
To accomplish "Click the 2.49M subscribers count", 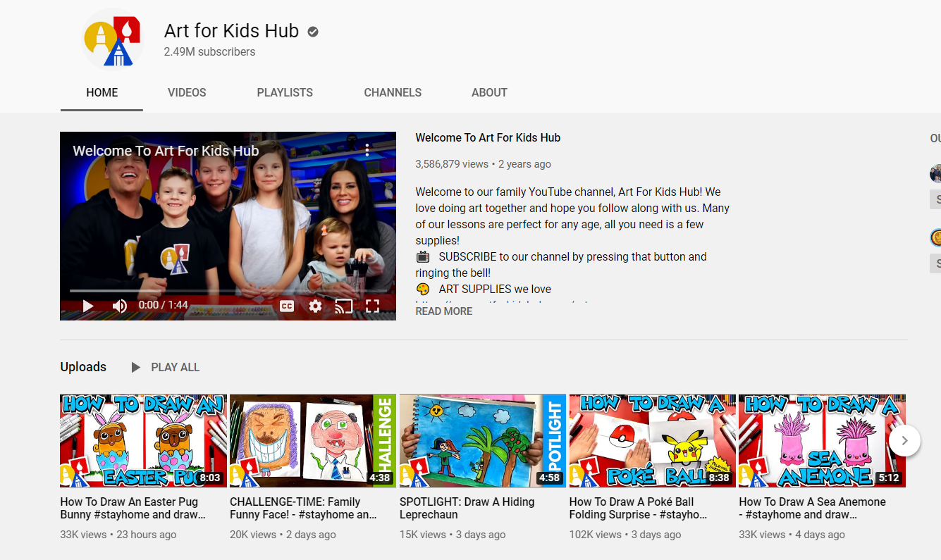I will [x=209, y=51].
